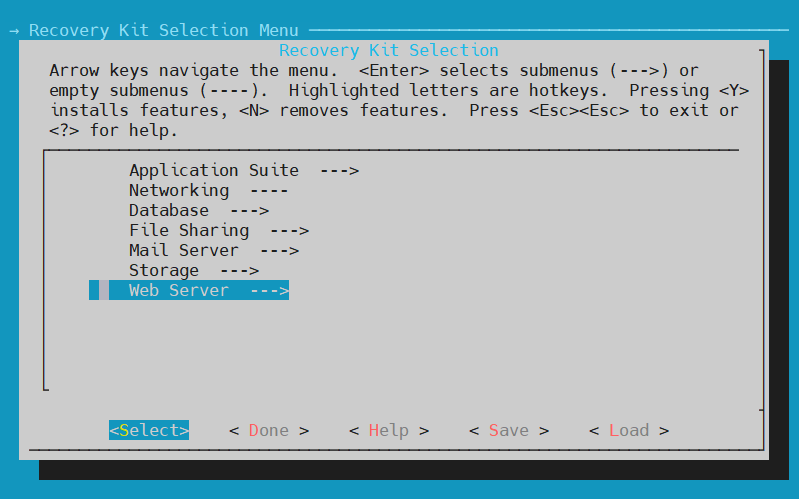799x499 pixels.
Task: Click the Save button
Action: tap(509, 430)
